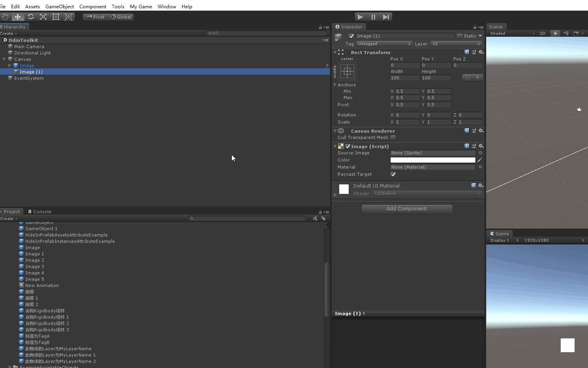The width and height of the screenshot is (588, 368).
Task: Click the white Color swatch field
Action: (x=433, y=160)
